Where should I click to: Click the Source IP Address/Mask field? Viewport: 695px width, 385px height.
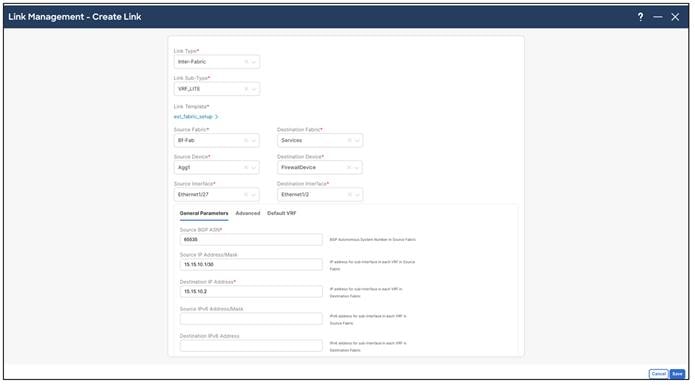(251, 264)
